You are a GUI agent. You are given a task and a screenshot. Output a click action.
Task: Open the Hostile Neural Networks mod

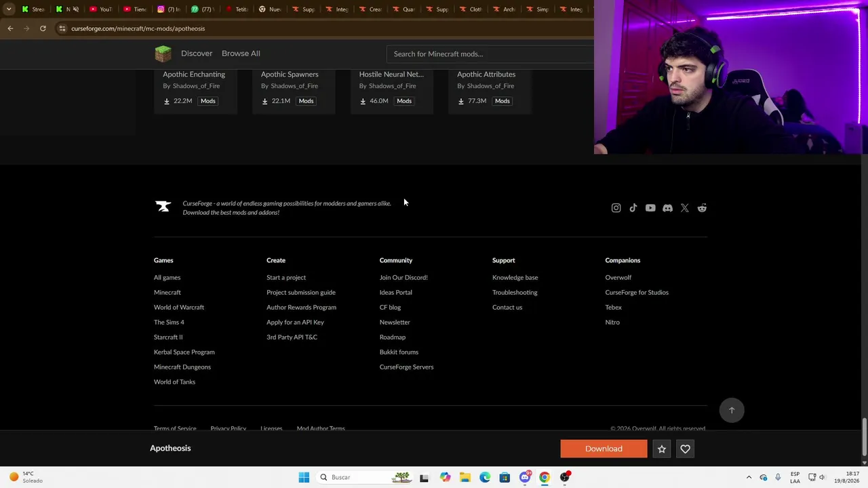click(x=391, y=75)
